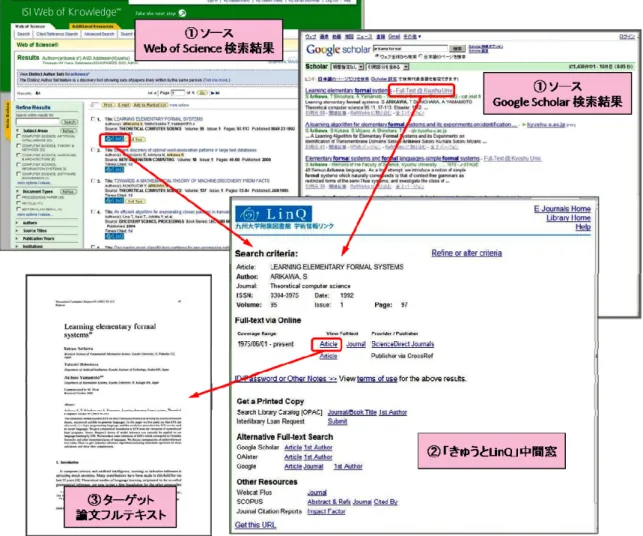Click the 'Take the next step' arrow icon
The image size is (643, 536).
point(182,13)
